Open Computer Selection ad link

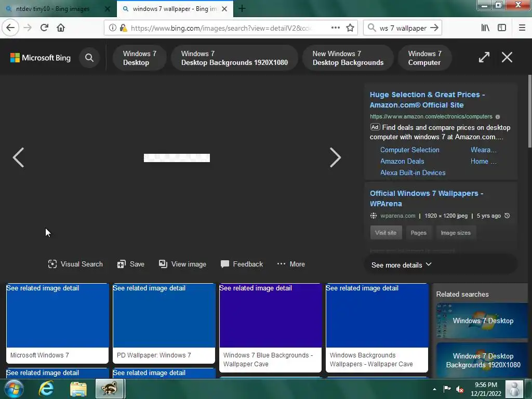pyautogui.click(x=409, y=150)
